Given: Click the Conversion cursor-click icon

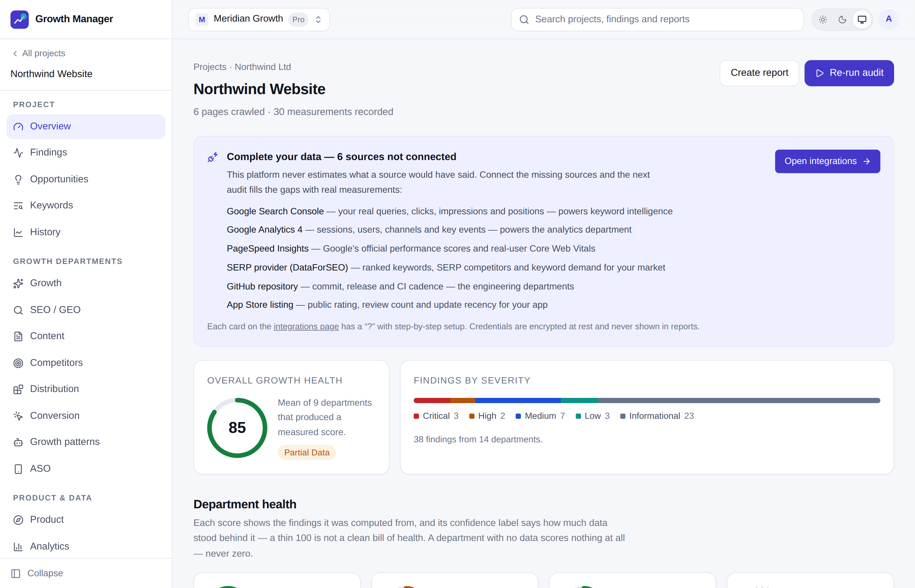Looking at the screenshot, I should tap(18, 416).
